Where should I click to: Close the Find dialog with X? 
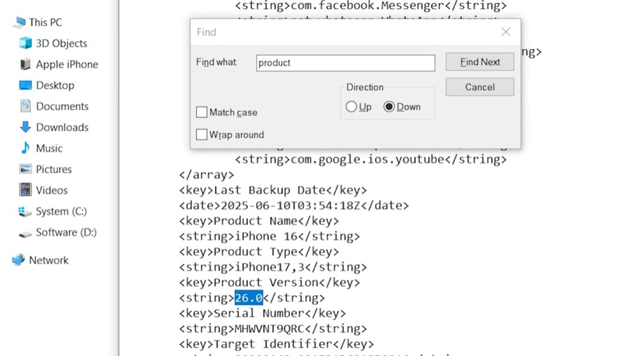coord(506,32)
